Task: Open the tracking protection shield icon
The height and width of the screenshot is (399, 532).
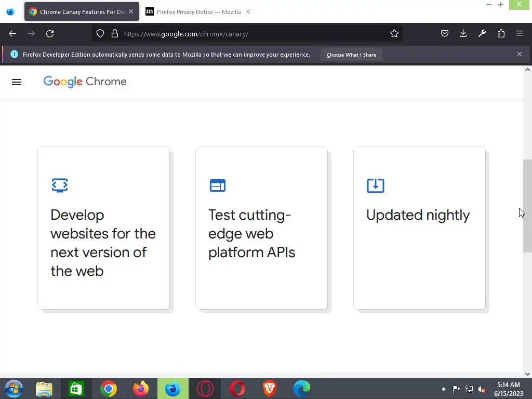Action: point(100,34)
